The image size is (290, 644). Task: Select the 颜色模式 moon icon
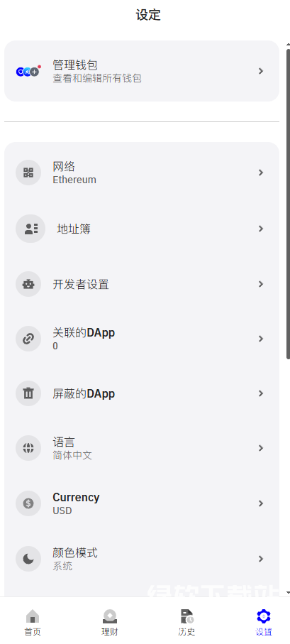coord(28,559)
